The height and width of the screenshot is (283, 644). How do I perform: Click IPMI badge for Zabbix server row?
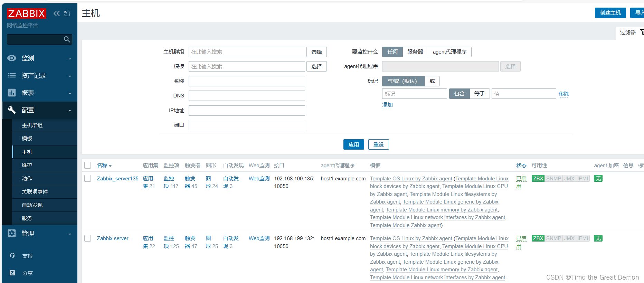point(583,238)
